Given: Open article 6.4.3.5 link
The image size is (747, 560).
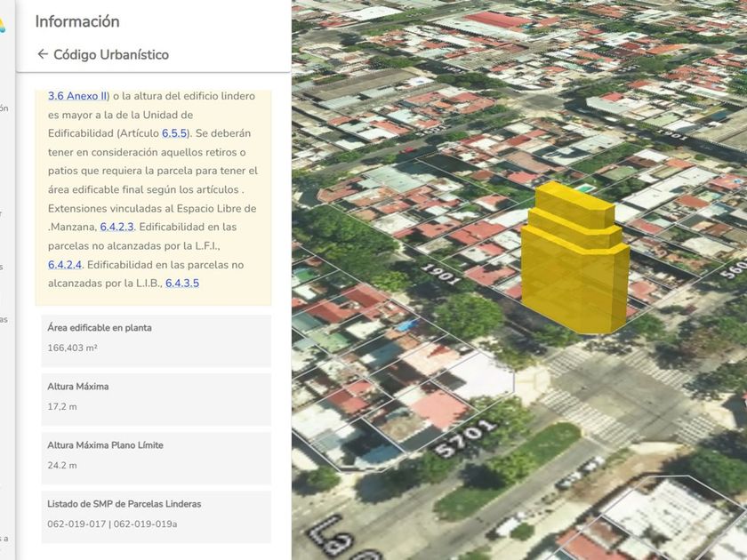Looking at the screenshot, I should tap(182, 284).
